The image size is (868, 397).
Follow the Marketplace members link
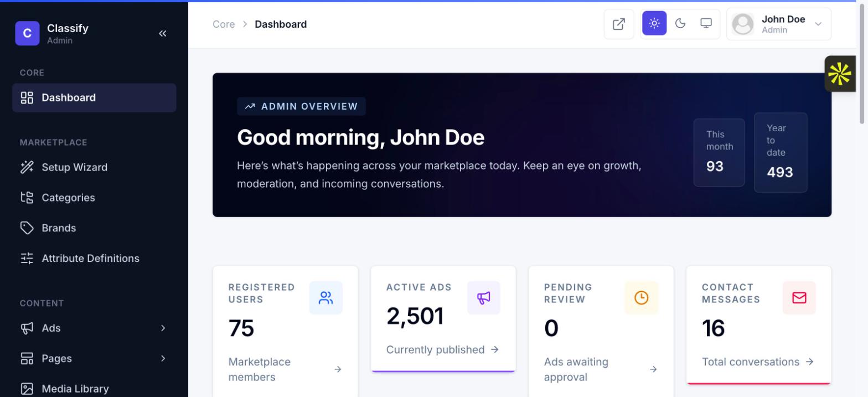(x=285, y=369)
